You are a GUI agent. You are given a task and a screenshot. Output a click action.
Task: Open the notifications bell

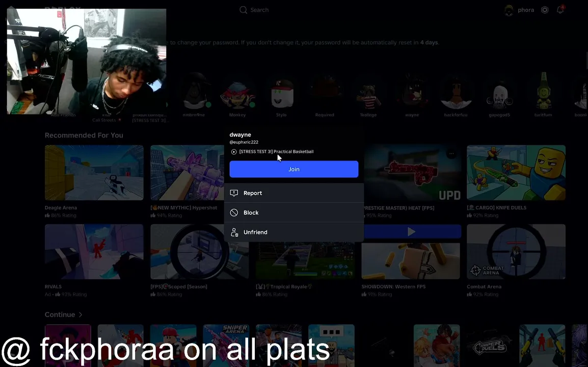pyautogui.click(x=560, y=10)
